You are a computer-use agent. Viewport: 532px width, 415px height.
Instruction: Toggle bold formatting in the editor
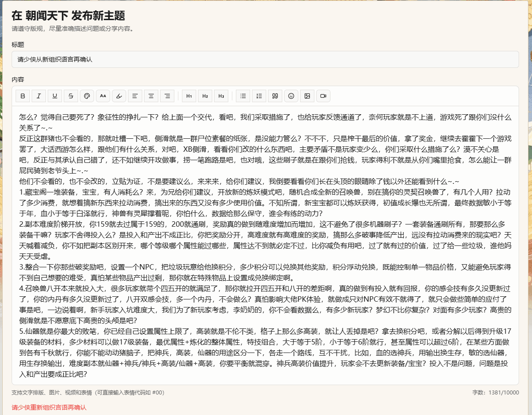[23, 96]
